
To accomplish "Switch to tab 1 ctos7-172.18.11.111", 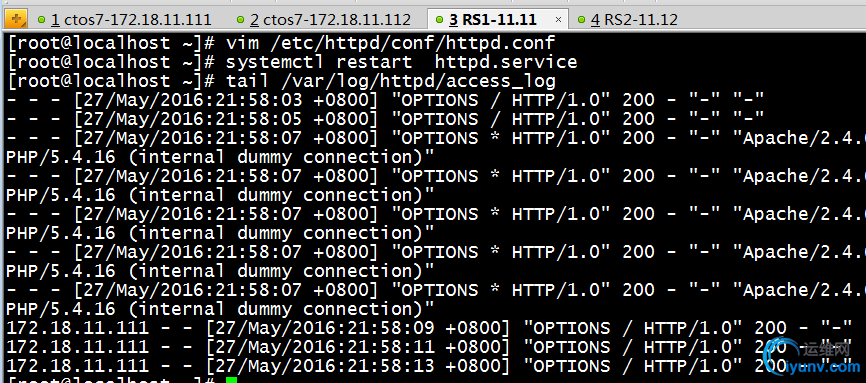I will [x=125, y=20].
